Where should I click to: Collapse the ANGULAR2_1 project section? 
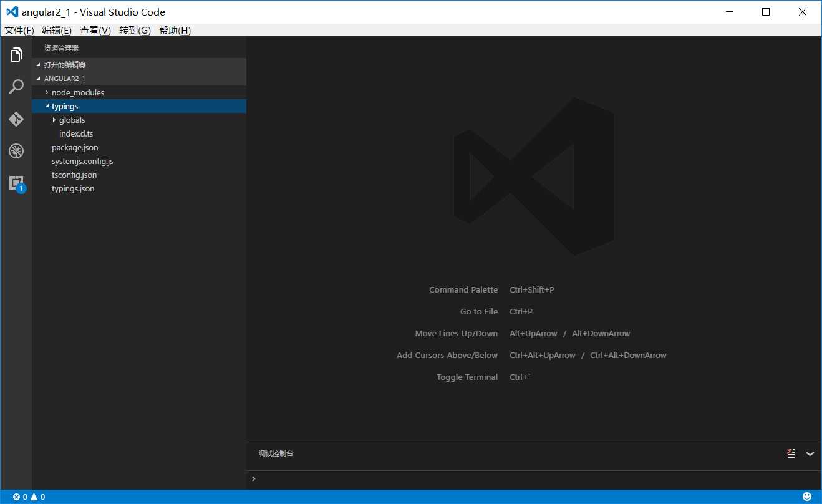click(x=139, y=79)
